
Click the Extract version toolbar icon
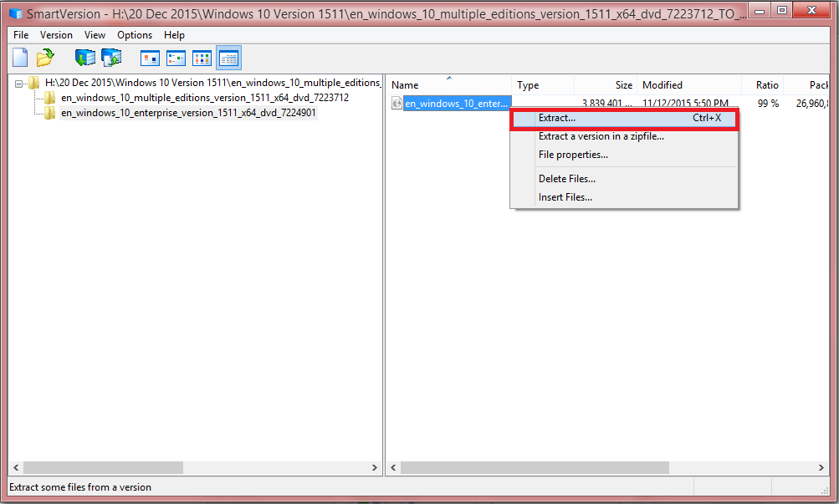(85, 58)
